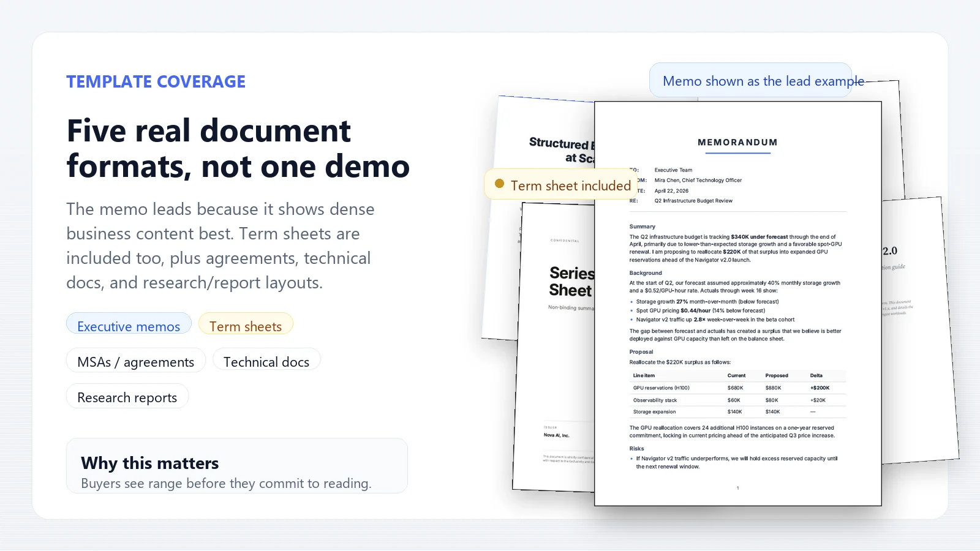
Task: Click the Term sheet included badge
Action: 560,184
